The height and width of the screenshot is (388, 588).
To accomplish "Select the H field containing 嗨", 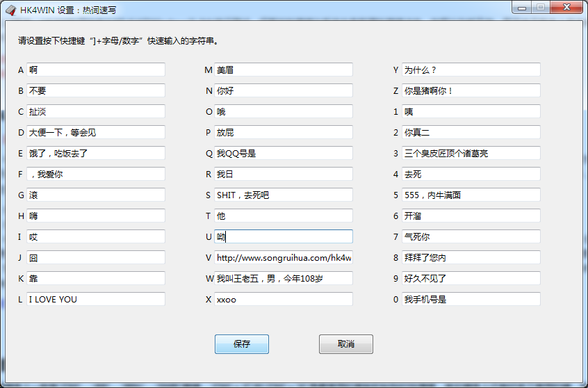I will pyautogui.click(x=96, y=216).
